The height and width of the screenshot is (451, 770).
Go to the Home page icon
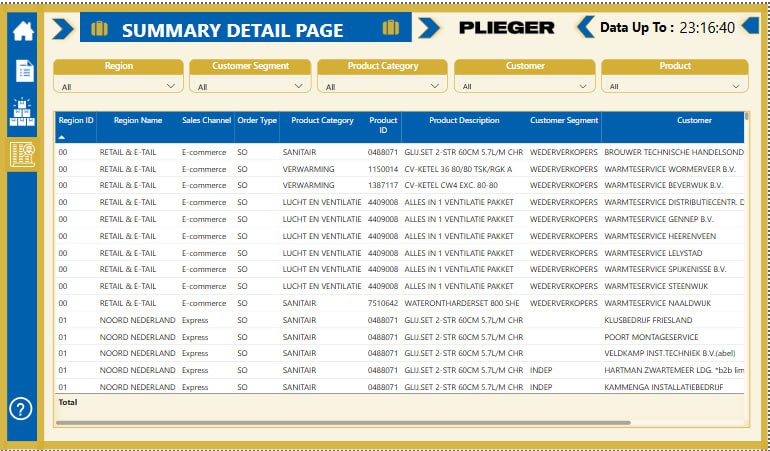pyautogui.click(x=22, y=30)
